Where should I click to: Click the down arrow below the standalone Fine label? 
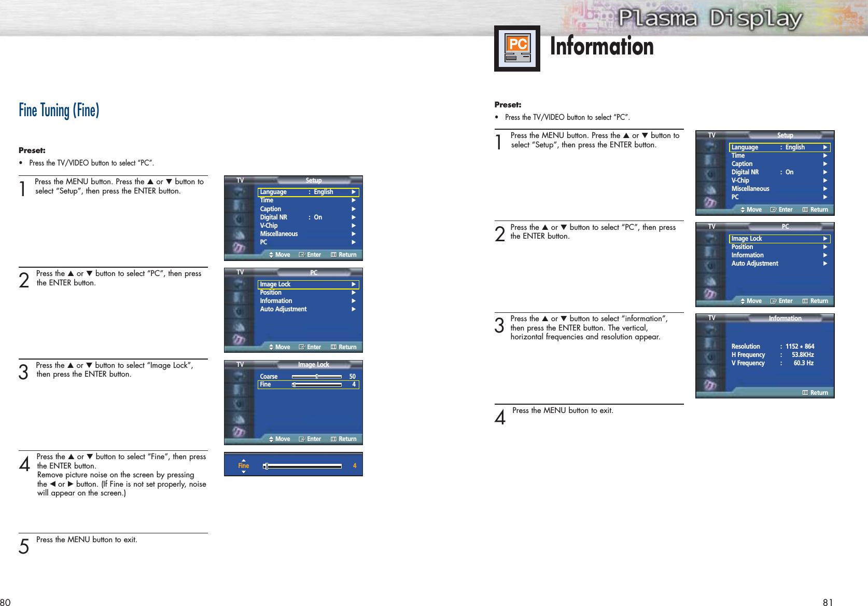coord(244,472)
